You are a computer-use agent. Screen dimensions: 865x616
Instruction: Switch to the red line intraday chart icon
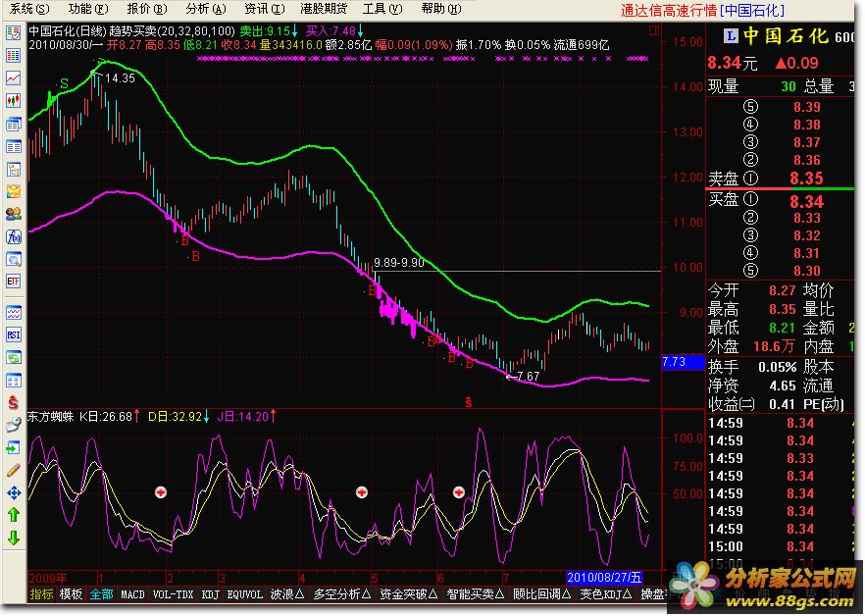click(14, 78)
